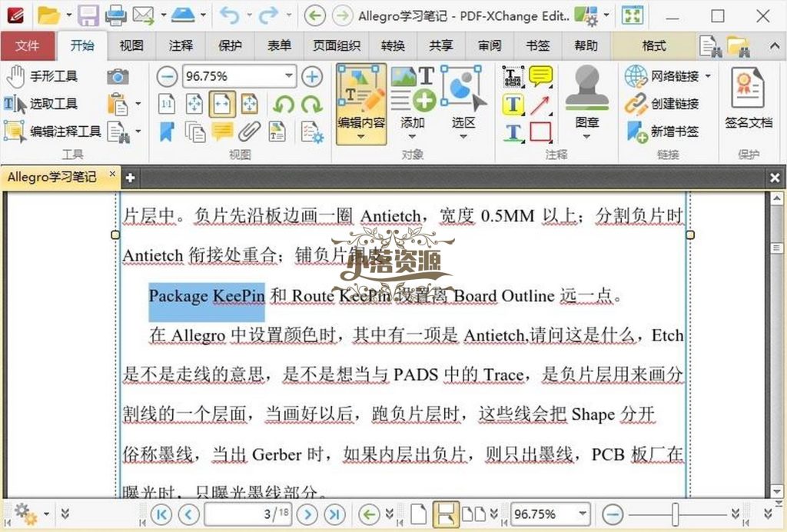Select the arrow drawing tool

pos(540,105)
